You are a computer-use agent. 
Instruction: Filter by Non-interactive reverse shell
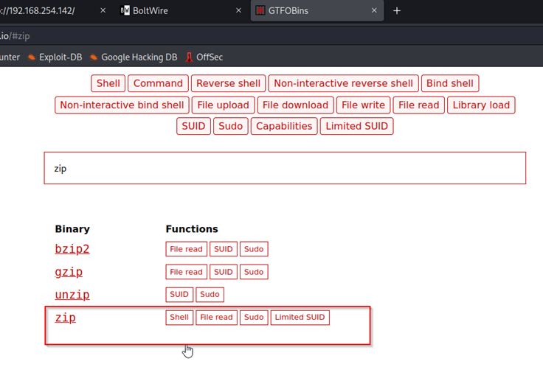(343, 83)
